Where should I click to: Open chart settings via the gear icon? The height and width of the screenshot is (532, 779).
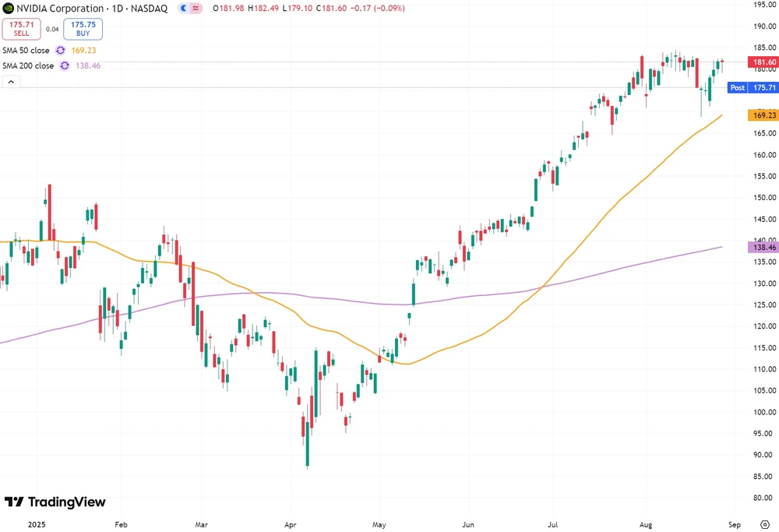click(764, 524)
